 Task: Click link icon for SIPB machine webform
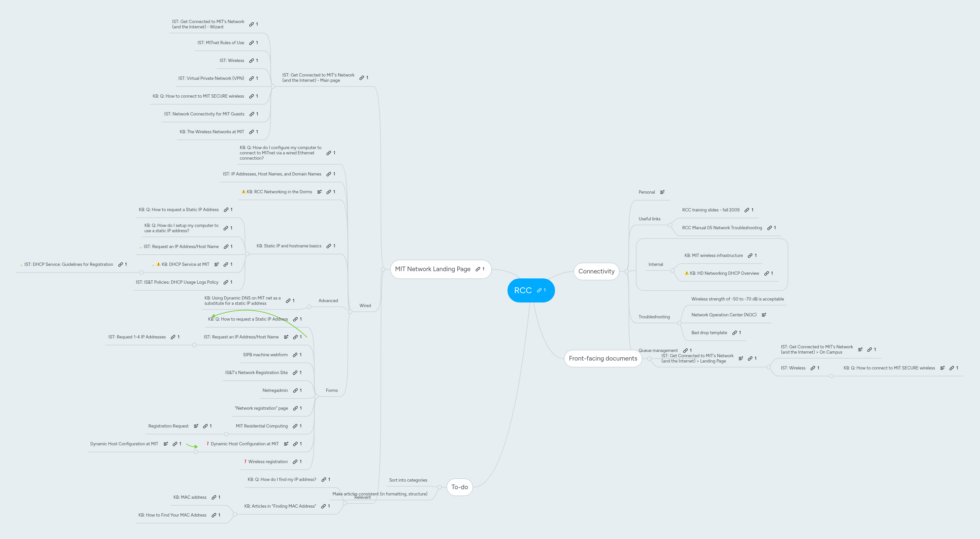295,355
